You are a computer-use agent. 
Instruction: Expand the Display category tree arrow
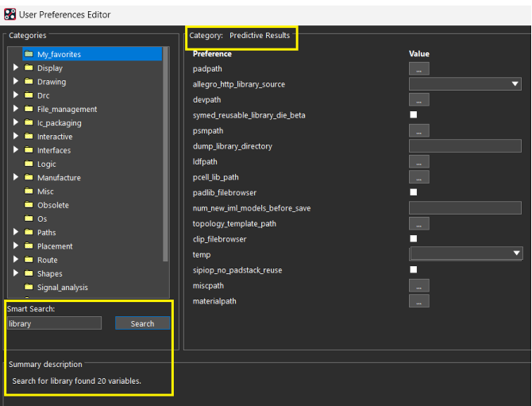coord(16,68)
